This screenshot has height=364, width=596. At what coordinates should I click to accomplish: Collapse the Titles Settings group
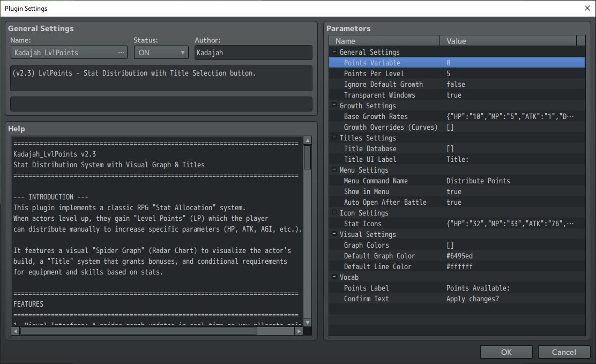tap(334, 138)
